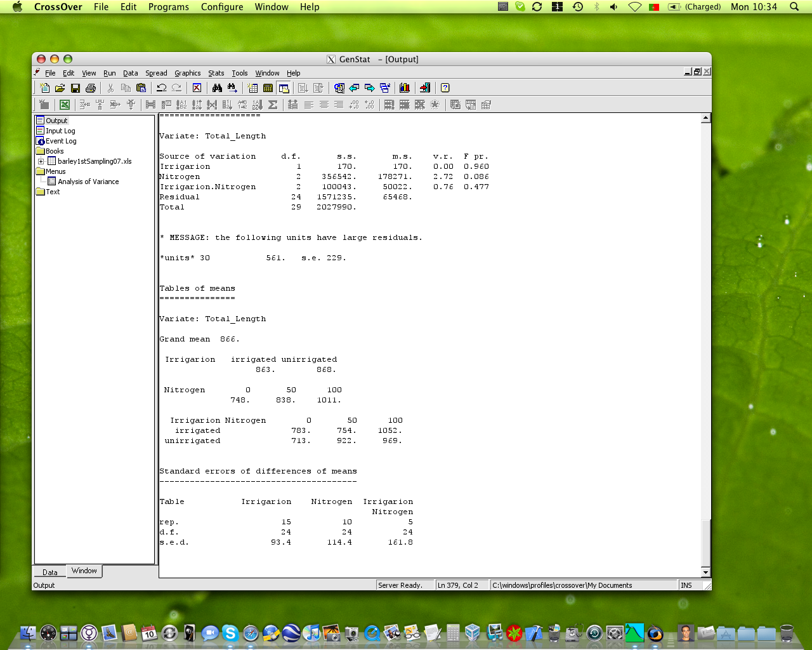The height and width of the screenshot is (650, 812).
Task: Click the Help question mark icon
Action: click(445, 88)
